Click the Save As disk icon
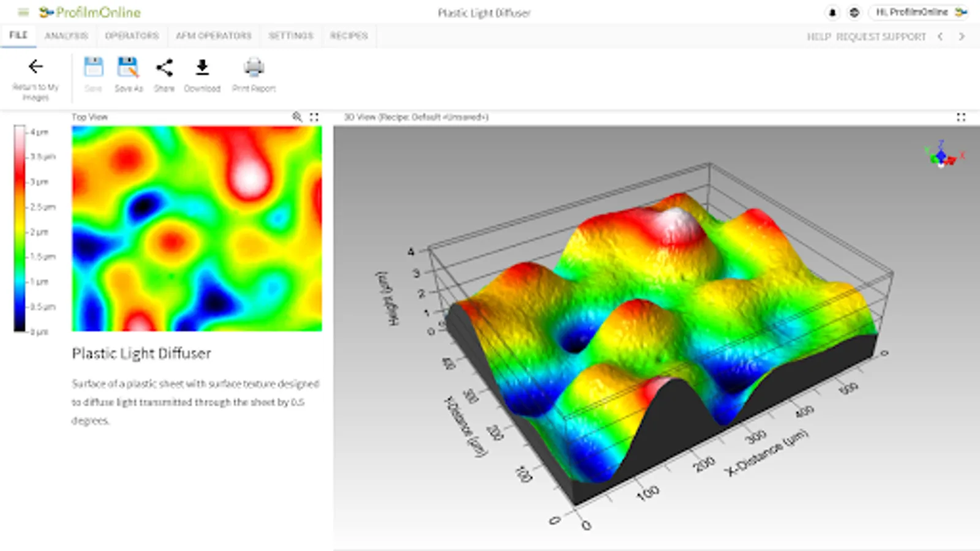Viewport: 980px width, 551px height. (x=128, y=67)
